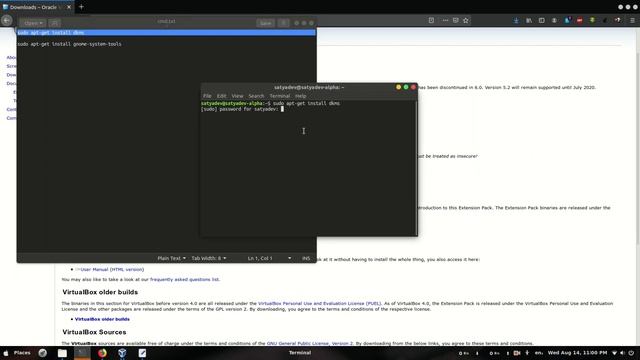Screen dimensions: 640x360
Task: Click the screen recording camera icon in tray
Action: coord(517,353)
